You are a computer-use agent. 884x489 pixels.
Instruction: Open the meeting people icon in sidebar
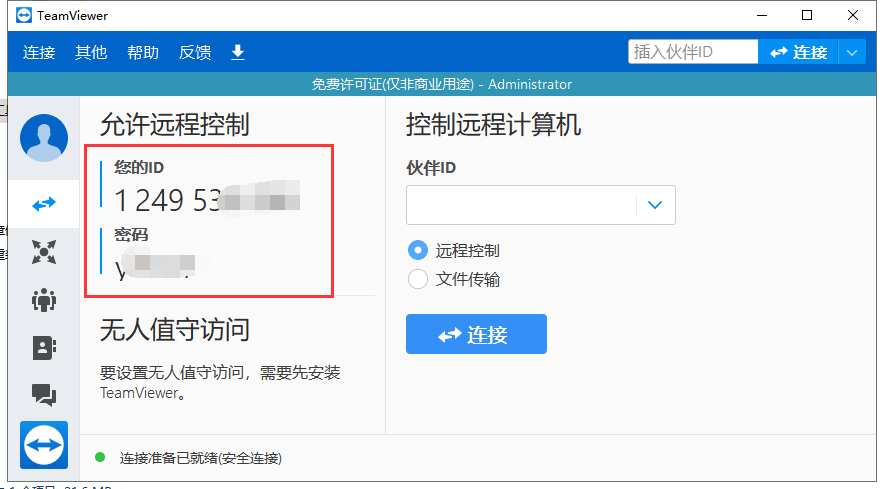(x=44, y=300)
